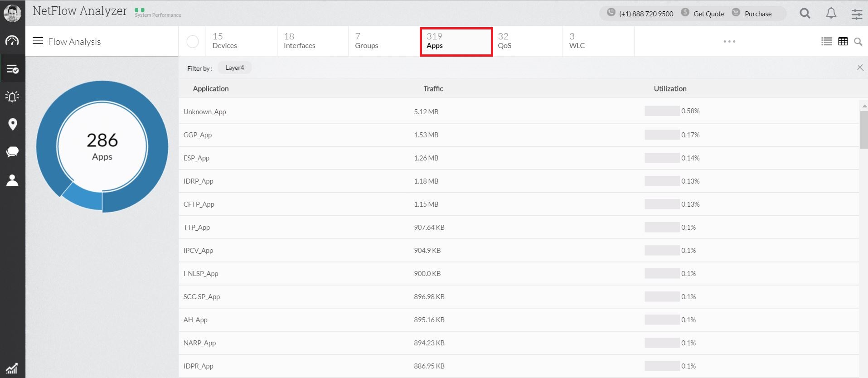The height and width of the screenshot is (378, 868).
Task: Click the user account icon in sidebar
Action: [x=12, y=180]
